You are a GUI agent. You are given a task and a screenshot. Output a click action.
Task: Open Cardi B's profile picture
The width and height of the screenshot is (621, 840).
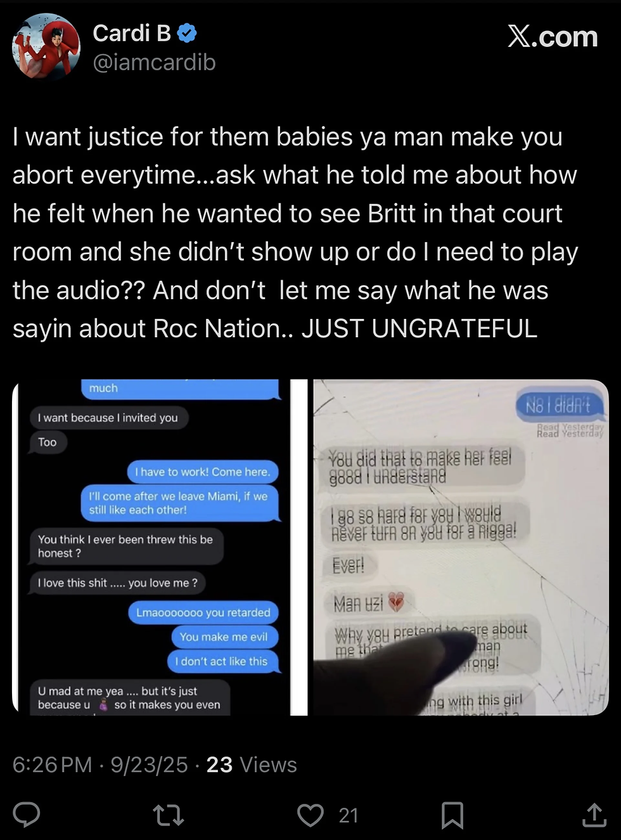46,46
